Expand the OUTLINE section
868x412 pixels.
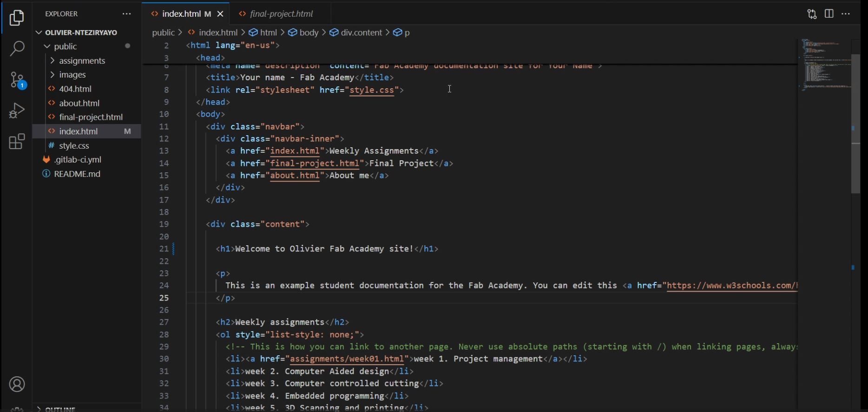point(60,409)
